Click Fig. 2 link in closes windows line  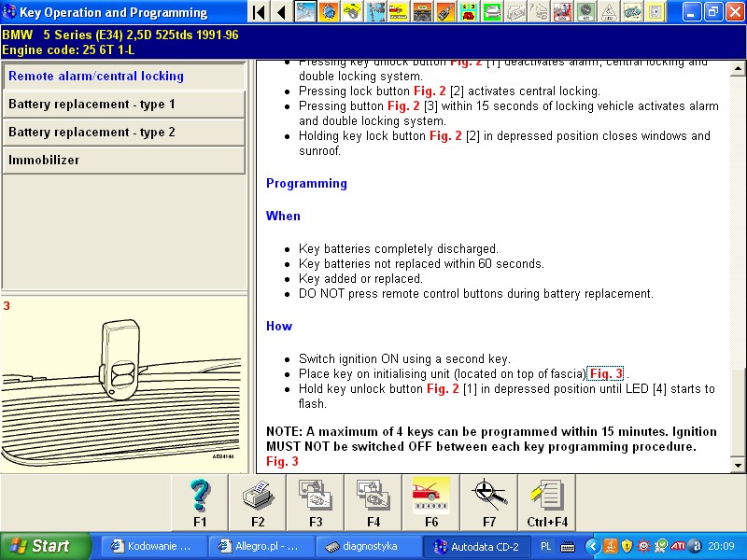click(445, 135)
